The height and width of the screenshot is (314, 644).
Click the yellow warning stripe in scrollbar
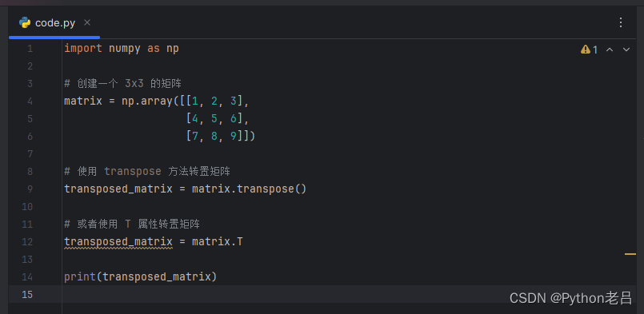tap(630, 255)
